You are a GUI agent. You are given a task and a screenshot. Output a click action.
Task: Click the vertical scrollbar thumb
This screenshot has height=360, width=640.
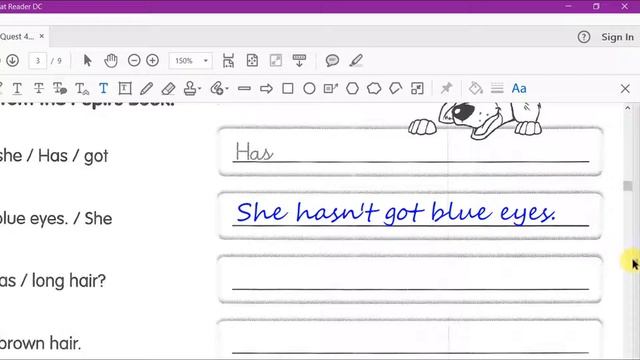pos(628,186)
